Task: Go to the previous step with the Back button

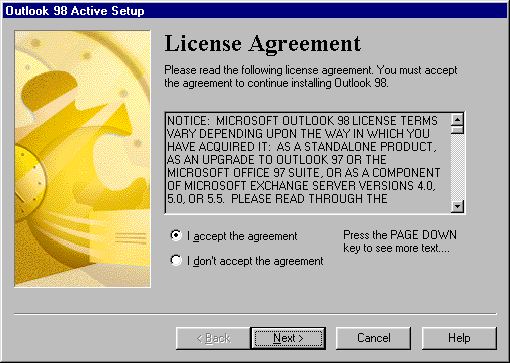Action: pos(213,338)
